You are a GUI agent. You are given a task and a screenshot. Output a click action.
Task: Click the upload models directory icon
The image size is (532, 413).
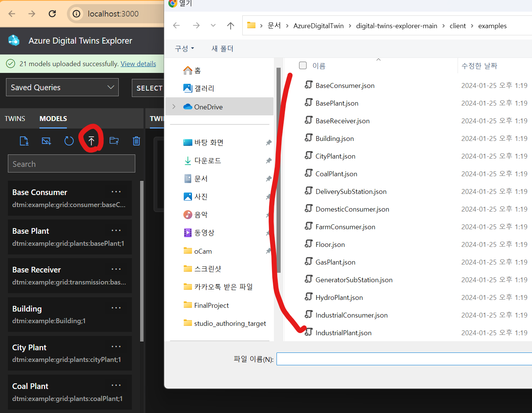point(114,141)
